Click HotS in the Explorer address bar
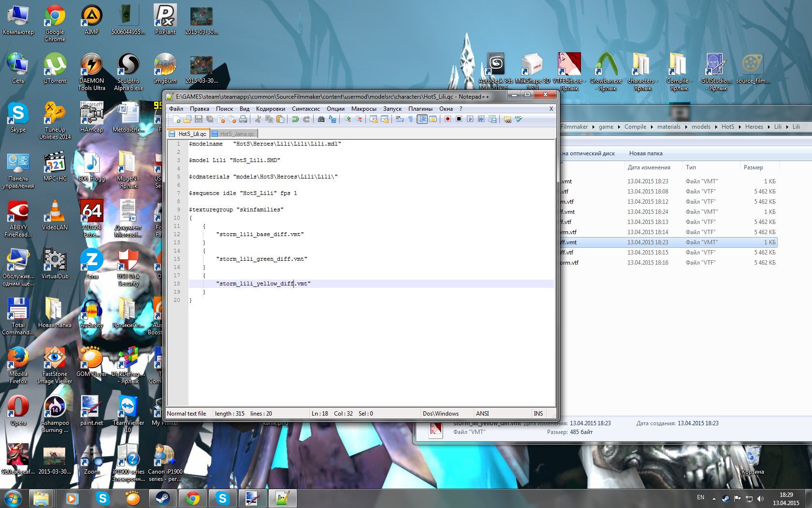The height and width of the screenshot is (508, 812). (728, 127)
